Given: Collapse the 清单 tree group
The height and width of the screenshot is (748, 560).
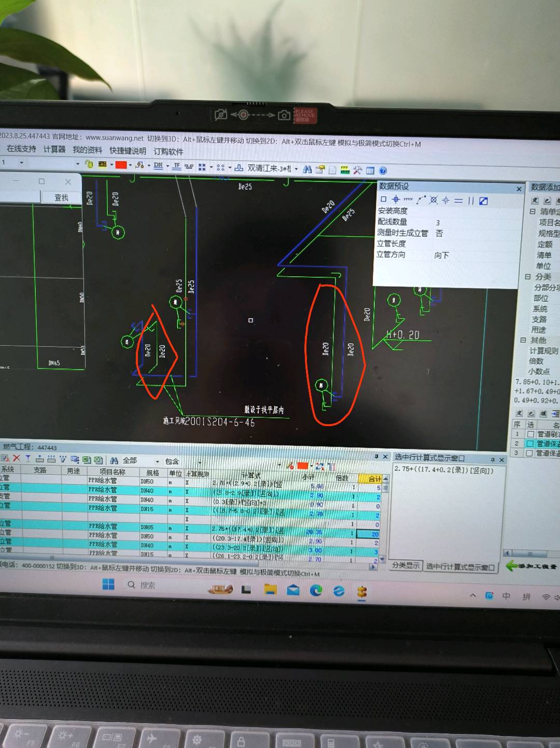Looking at the screenshot, I should (533, 211).
